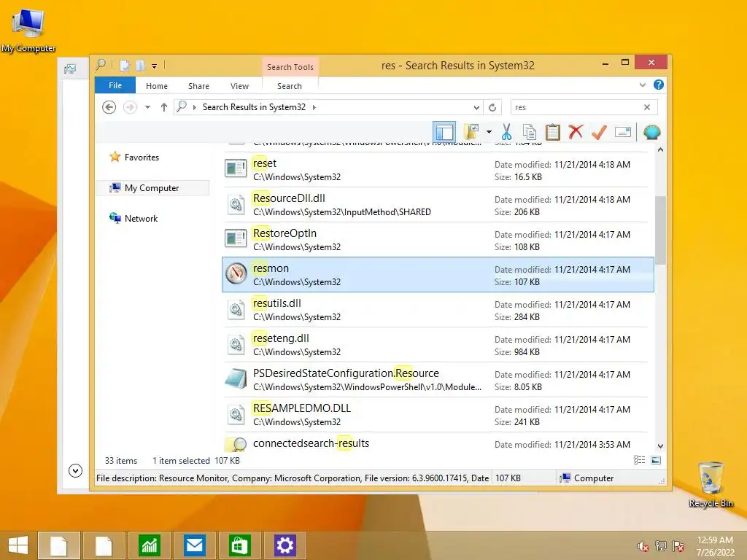Open the View ribbon tab
This screenshot has width=747, height=560.
pyautogui.click(x=239, y=86)
